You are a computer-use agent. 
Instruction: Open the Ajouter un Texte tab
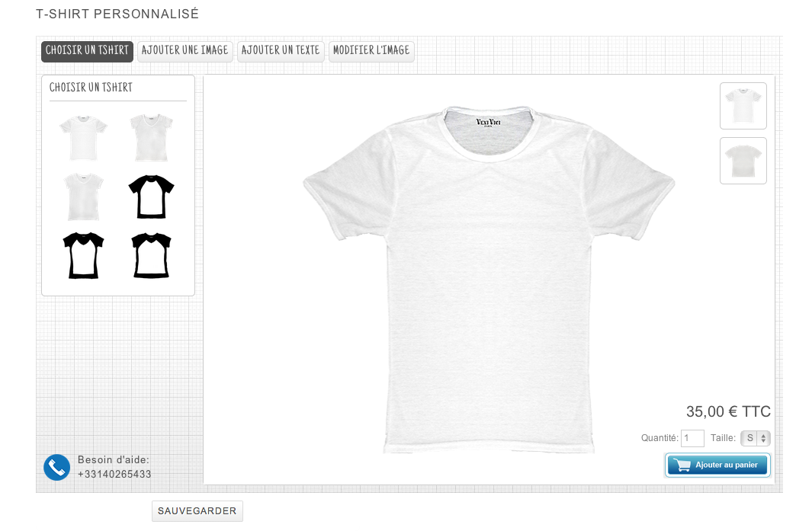pos(281,51)
